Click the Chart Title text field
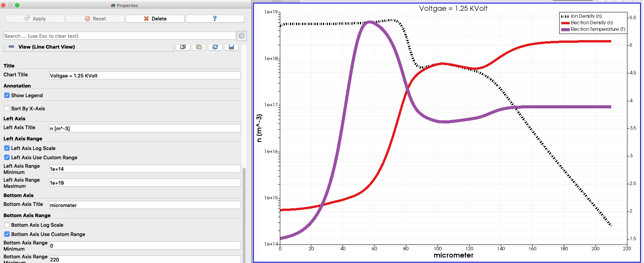Screen dimensions: 644x263 pos(145,76)
